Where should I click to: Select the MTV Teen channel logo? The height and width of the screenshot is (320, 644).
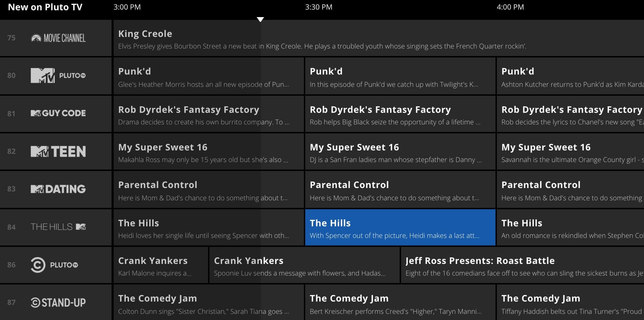(58, 151)
